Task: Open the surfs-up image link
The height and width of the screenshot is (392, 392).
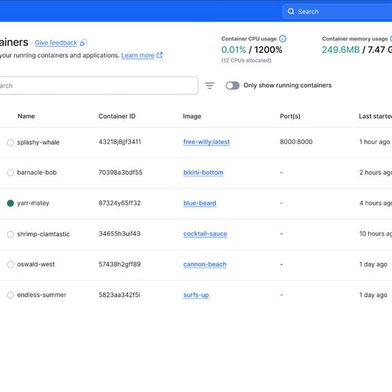Action: pos(196,295)
